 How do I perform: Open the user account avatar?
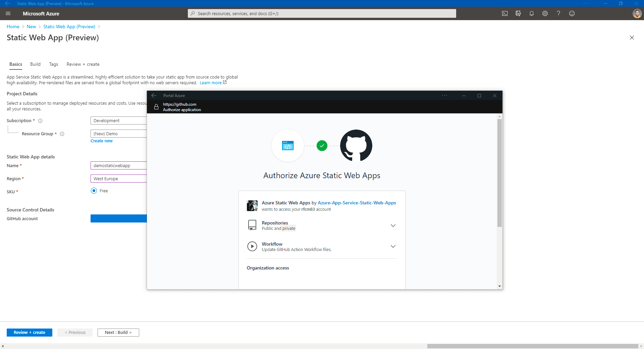(x=637, y=13)
